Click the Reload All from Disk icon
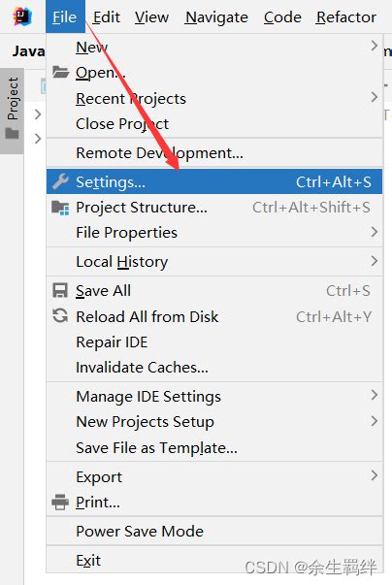Image resolution: width=392 pixels, height=585 pixels. click(x=60, y=316)
